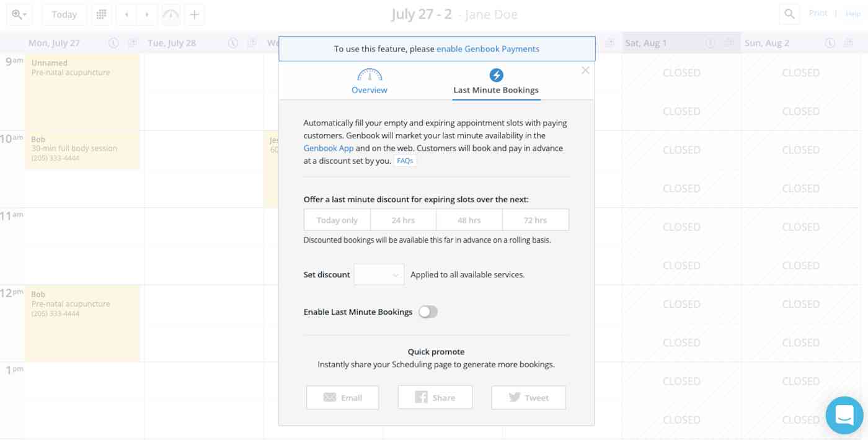Jump to Today in the calendar
Image resolution: width=868 pixels, height=440 pixels.
tap(64, 14)
